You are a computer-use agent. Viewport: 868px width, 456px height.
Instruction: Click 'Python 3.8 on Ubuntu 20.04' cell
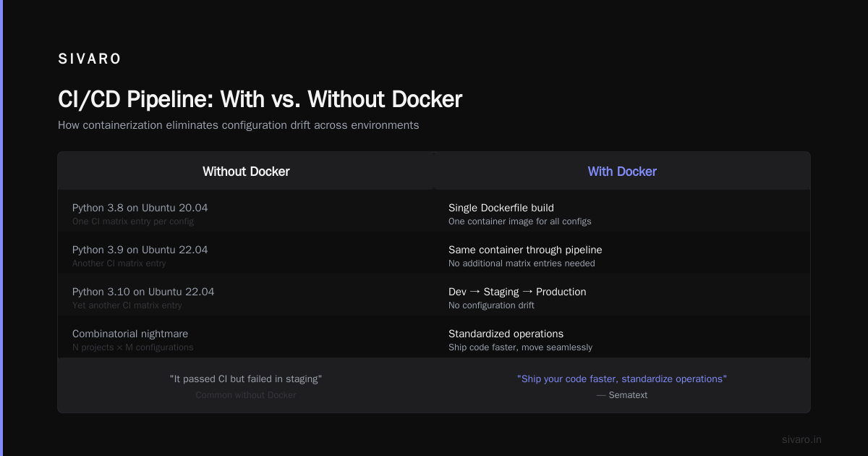pyautogui.click(x=140, y=208)
